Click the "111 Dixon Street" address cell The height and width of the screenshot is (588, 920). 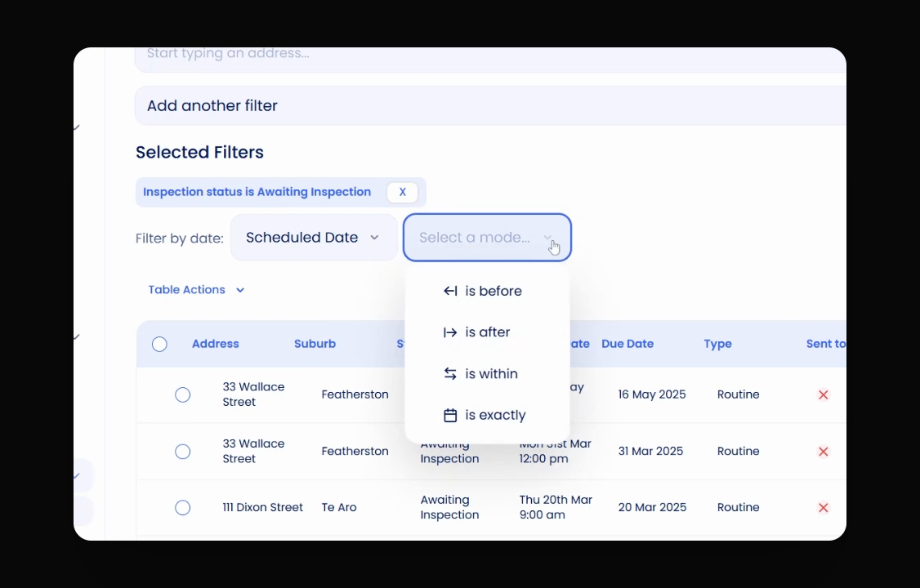click(263, 507)
